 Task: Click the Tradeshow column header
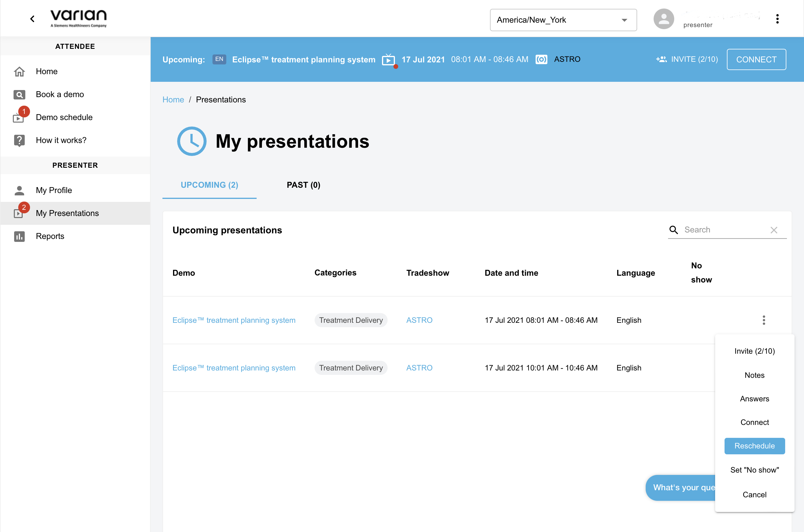[427, 273]
